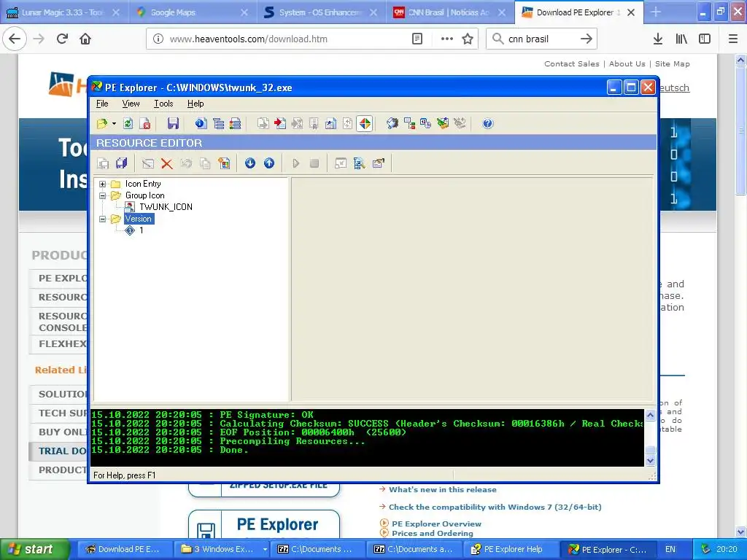The width and height of the screenshot is (747, 560).
Task: Open the Headers Info blue 'i' icon
Action: click(x=201, y=124)
